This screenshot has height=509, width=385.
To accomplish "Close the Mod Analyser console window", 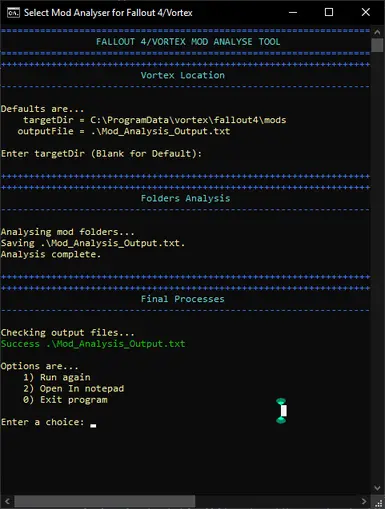I will [x=366, y=13].
